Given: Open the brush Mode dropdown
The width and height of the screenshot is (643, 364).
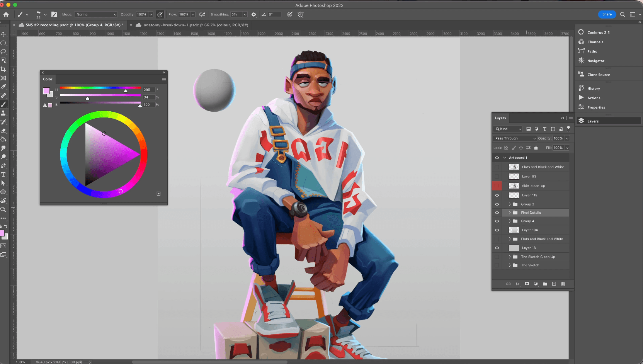Looking at the screenshot, I should pyautogui.click(x=96, y=14).
